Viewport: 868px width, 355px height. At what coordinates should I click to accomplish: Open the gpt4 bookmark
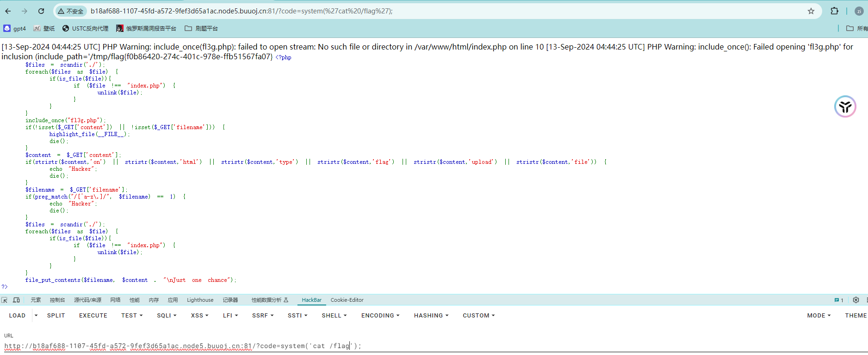pos(15,28)
